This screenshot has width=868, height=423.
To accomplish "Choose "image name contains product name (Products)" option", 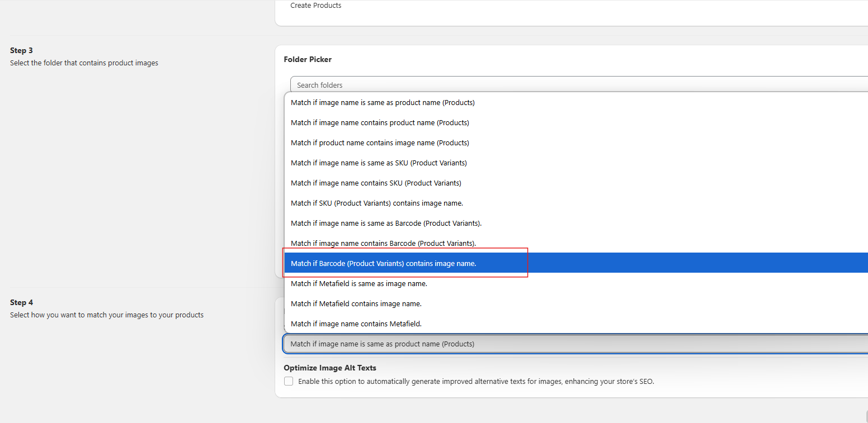I will pos(380,123).
